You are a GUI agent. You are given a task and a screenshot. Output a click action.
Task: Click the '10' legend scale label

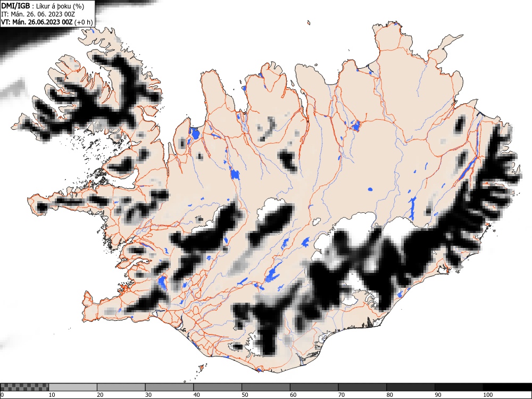pyautogui.click(x=52, y=395)
